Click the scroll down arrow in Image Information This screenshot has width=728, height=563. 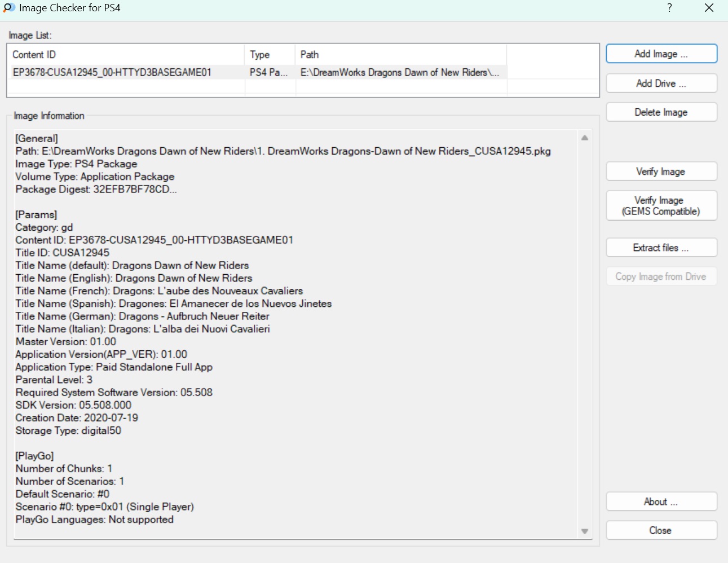click(585, 531)
